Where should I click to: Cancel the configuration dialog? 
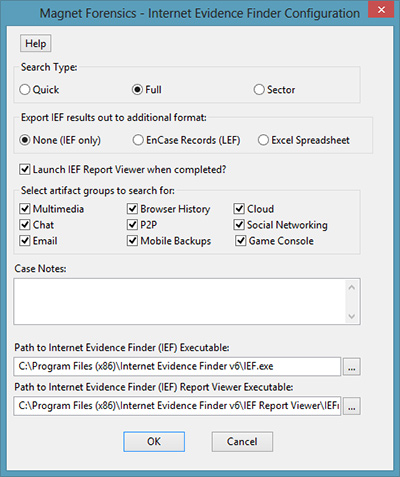click(x=242, y=442)
